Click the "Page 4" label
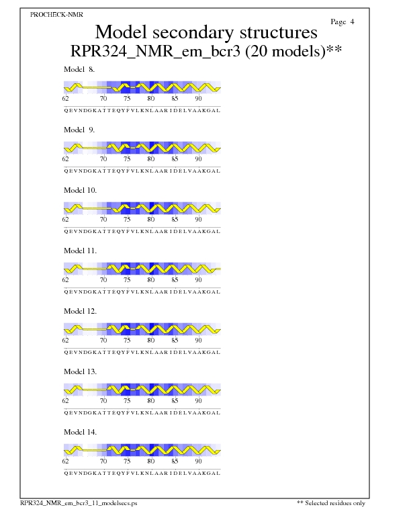Image resolution: width=411 pixels, height=532 pixels. tap(342, 22)
